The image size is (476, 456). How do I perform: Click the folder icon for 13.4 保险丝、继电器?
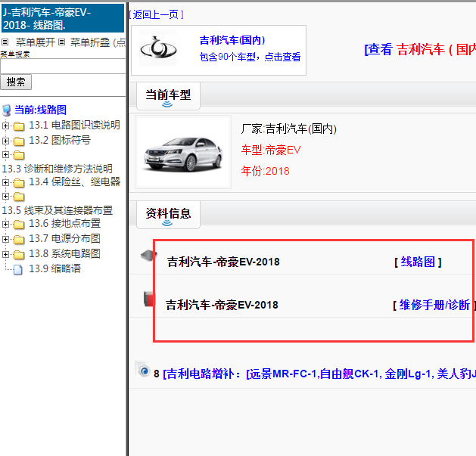[19, 183]
